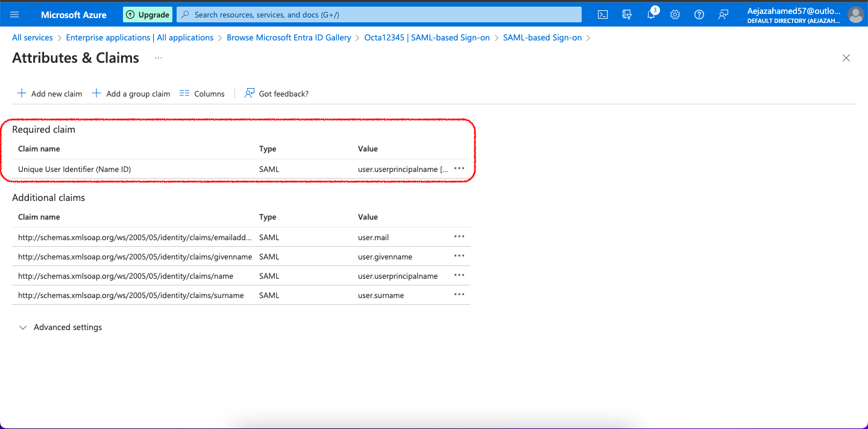The image size is (868, 429).
Task: Open the directories and subscriptions filter icon
Action: (627, 14)
